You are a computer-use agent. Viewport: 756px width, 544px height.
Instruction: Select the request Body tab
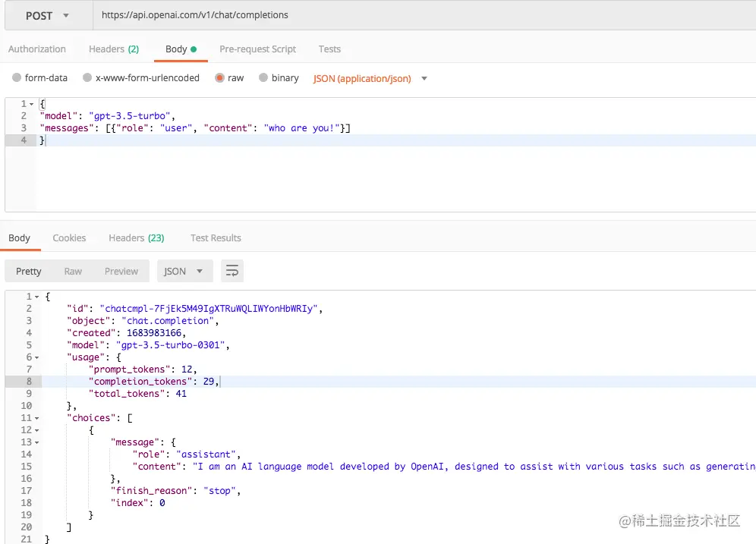tap(181, 49)
